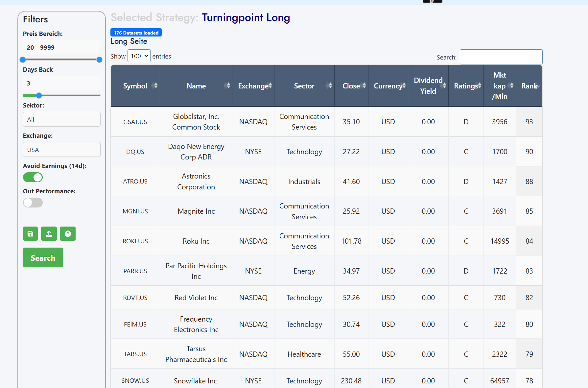Click into the table Search input field
This screenshot has height=388, width=588.
click(x=501, y=57)
